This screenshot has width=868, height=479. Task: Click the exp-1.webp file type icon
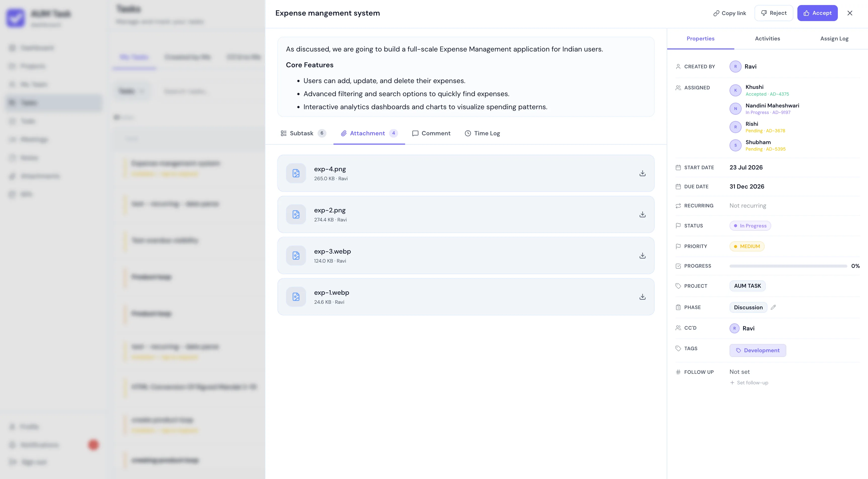coord(296,297)
